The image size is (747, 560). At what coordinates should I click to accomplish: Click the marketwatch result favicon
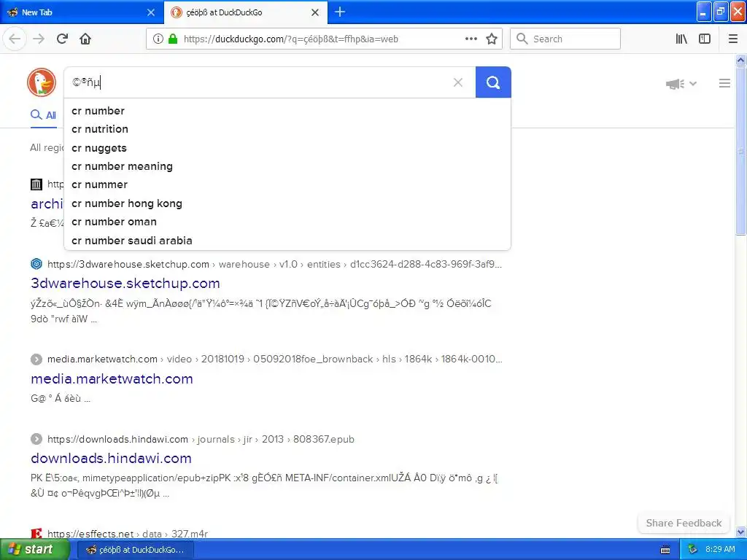[x=36, y=359]
